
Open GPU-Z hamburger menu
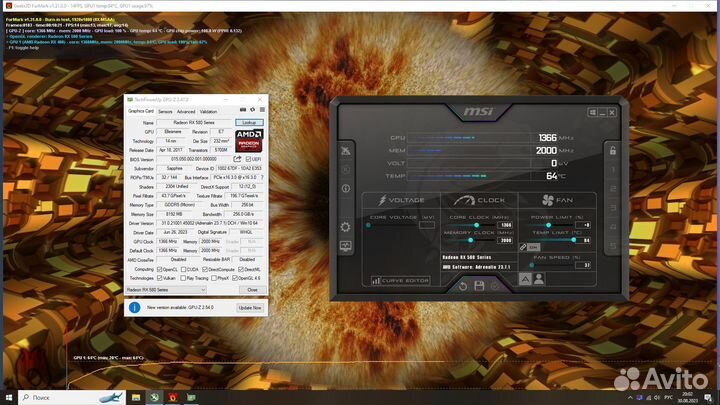[x=262, y=110]
